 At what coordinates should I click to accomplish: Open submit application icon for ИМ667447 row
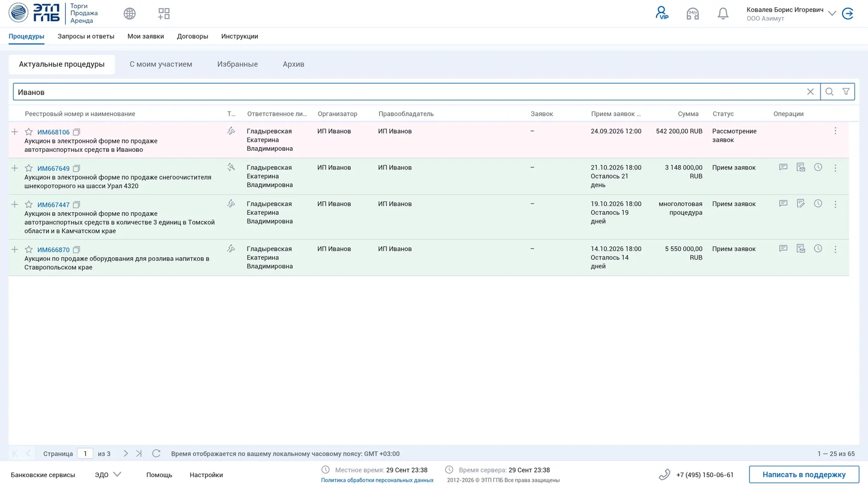[x=801, y=203]
